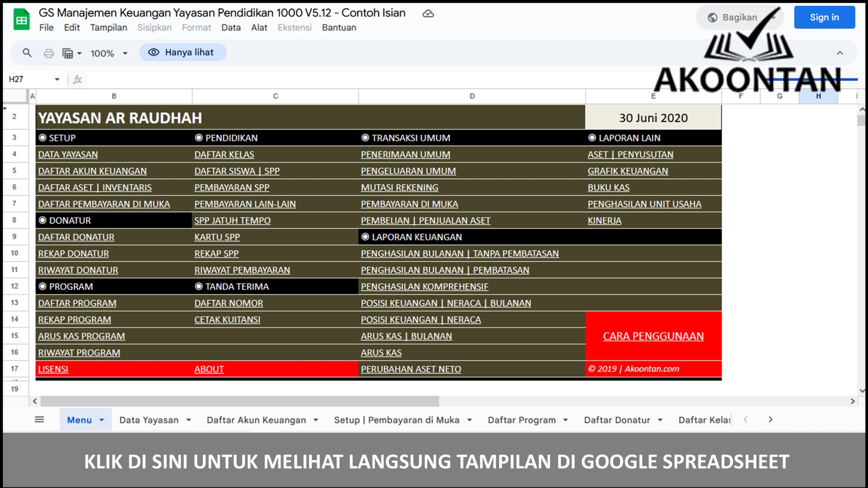Viewport: 868px width, 488px height.
Task: Open the File menu
Action: [46, 27]
